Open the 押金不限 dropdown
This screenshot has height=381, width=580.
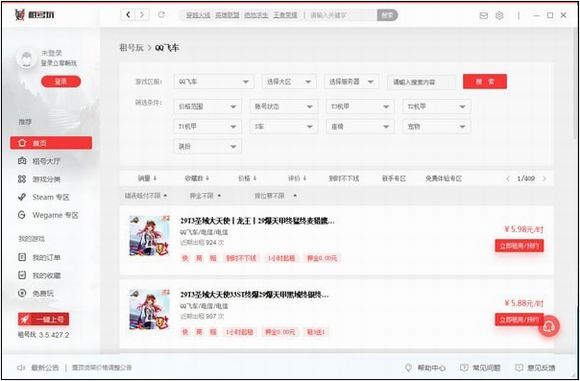pos(205,196)
